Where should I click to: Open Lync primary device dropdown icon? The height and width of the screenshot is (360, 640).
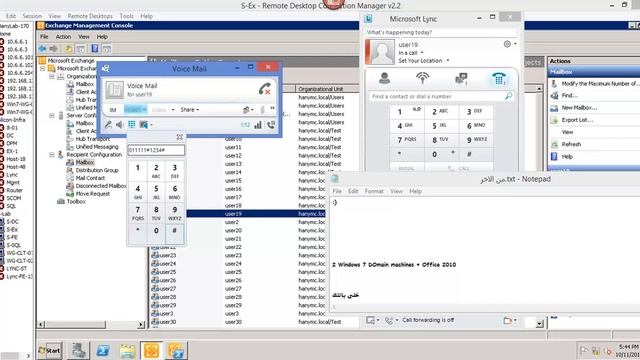click(x=373, y=320)
